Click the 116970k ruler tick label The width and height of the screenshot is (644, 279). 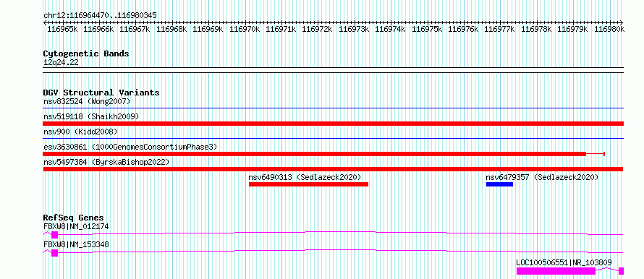pyautogui.click(x=245, y=29)
